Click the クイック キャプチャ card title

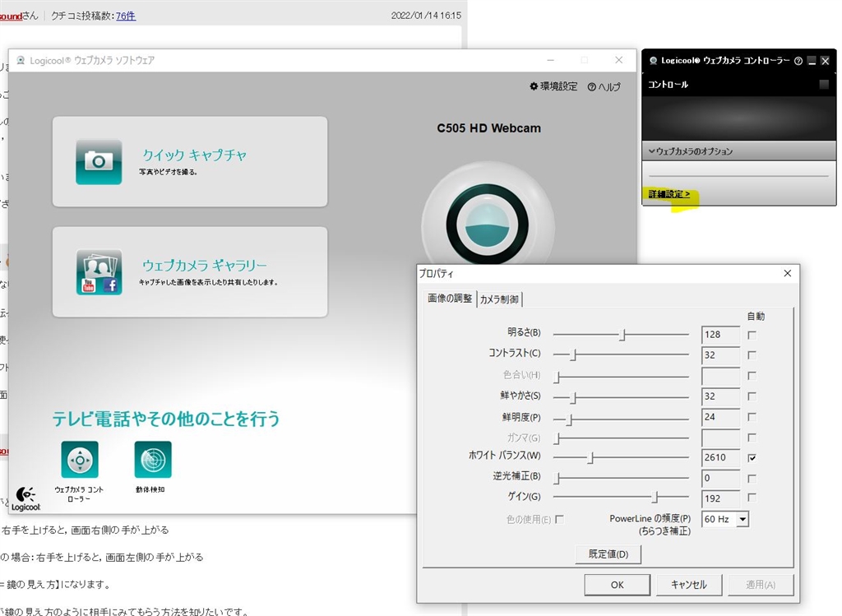[194, 155]
